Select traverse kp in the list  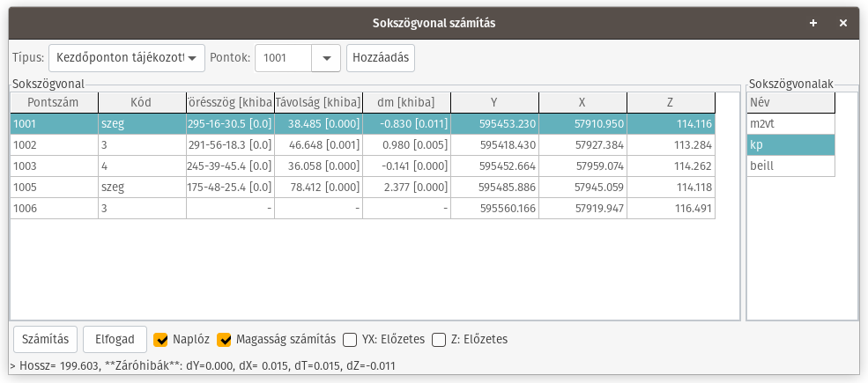click(790, 145)
